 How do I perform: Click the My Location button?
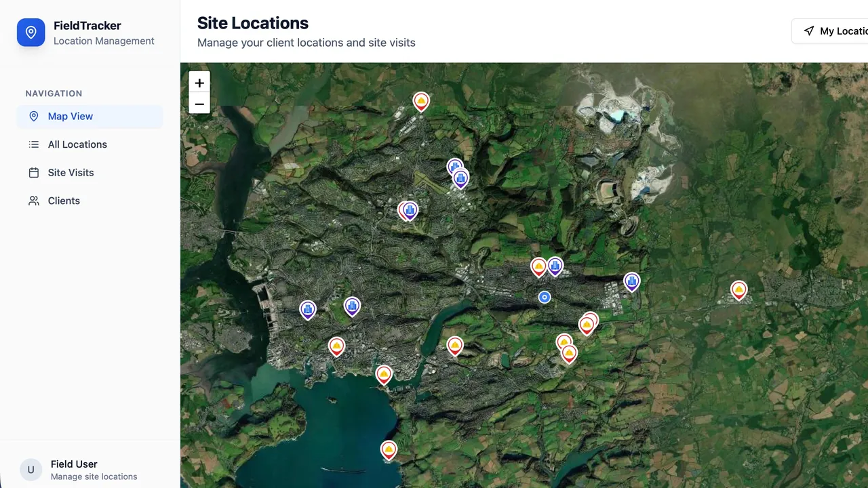[x=830, y=31]
